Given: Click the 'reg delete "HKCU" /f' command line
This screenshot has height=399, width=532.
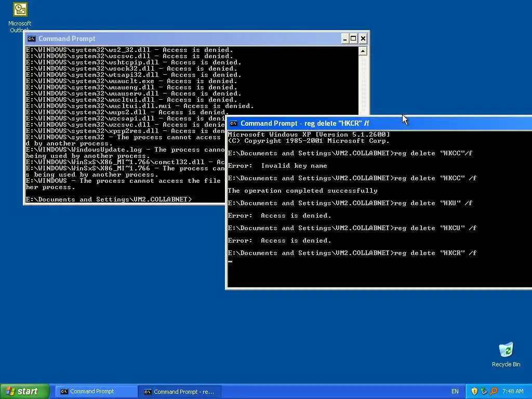Looking at the screenshot, I should [352, 228].
